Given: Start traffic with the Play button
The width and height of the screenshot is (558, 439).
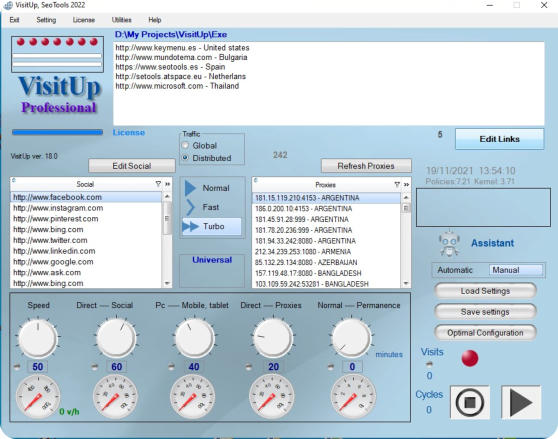Looking at the screenshot, I should tap(521, 402).
